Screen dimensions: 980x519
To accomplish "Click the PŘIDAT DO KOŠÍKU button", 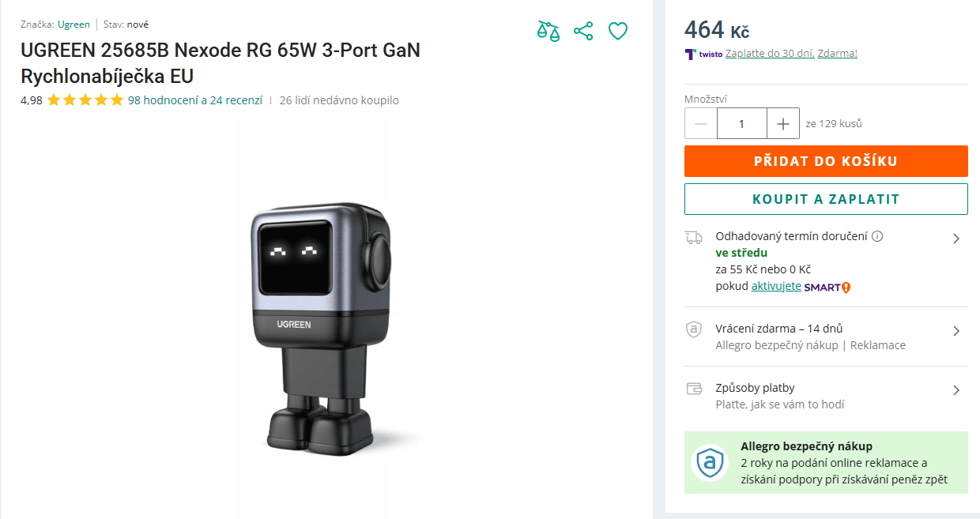I will [825, 160].
